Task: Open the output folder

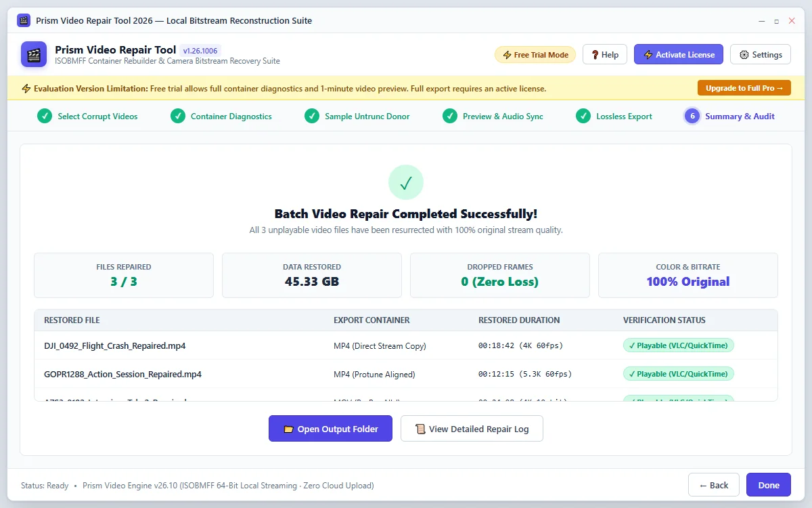Action: (x=330, y=429)
